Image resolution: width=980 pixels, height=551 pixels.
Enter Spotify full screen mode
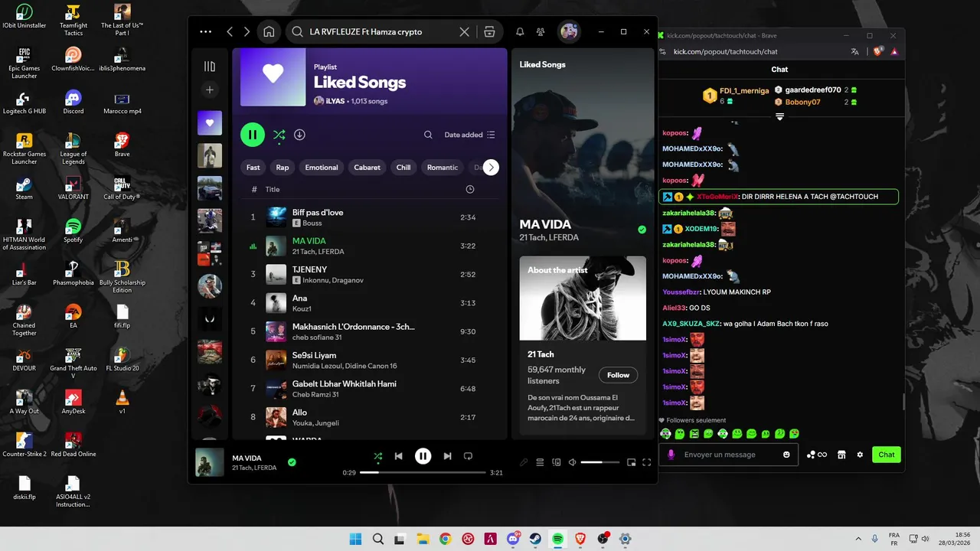tap(647, 462)
